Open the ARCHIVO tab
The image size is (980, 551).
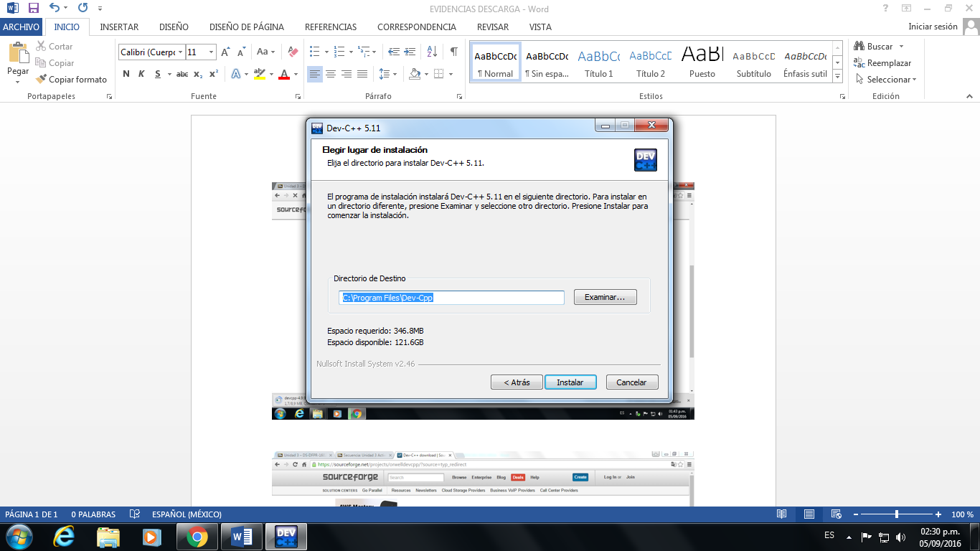pyautogui.click(x=22, y=27)
